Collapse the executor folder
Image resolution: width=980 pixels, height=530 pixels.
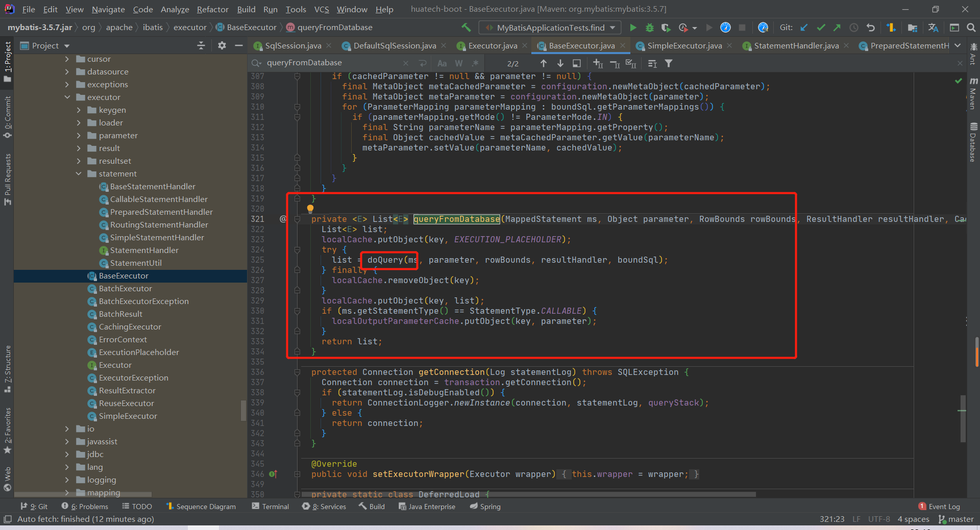tap(67, 97)
